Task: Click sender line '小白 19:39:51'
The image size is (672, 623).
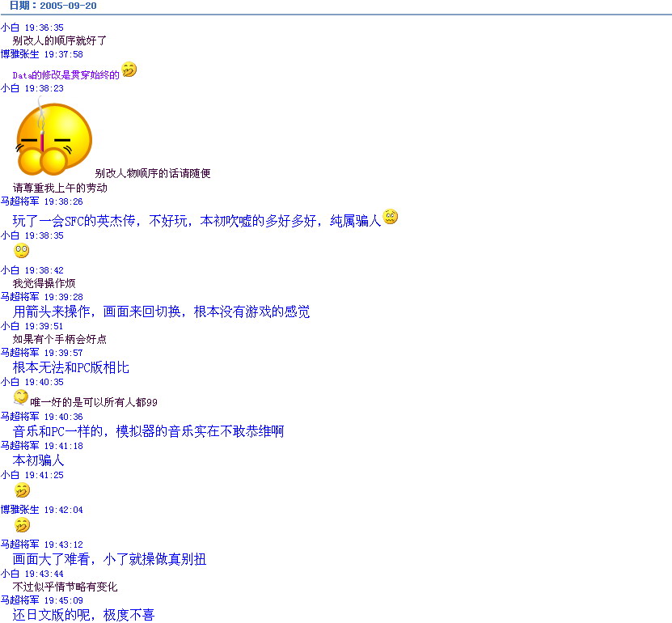Action: (x=32, y=326)
